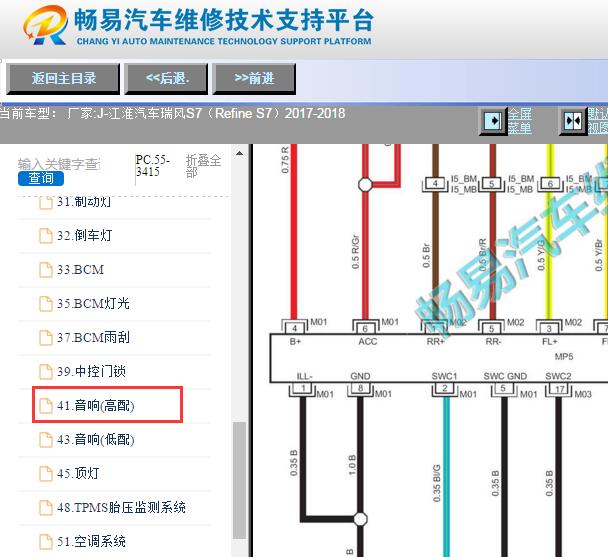Go back with the <<后退 button
This screenshot has height=557, width=608.
(166, 79)
